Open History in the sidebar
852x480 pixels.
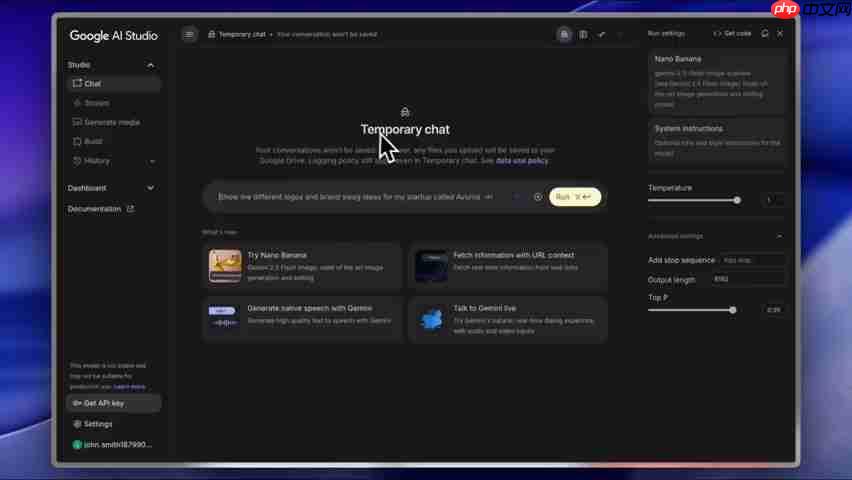(97, 161)
